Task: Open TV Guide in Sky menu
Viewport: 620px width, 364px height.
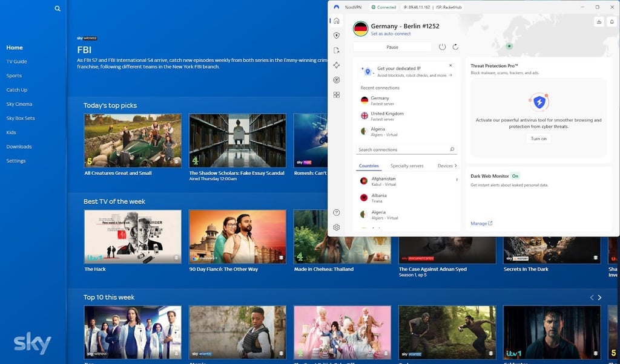Action: click(x=16, y=62)
